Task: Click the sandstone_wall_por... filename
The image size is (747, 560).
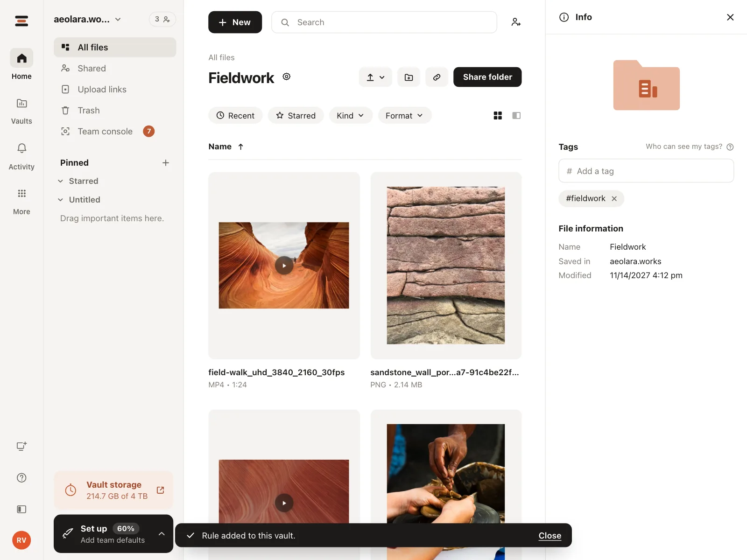Action: click(x=444, y=372)
